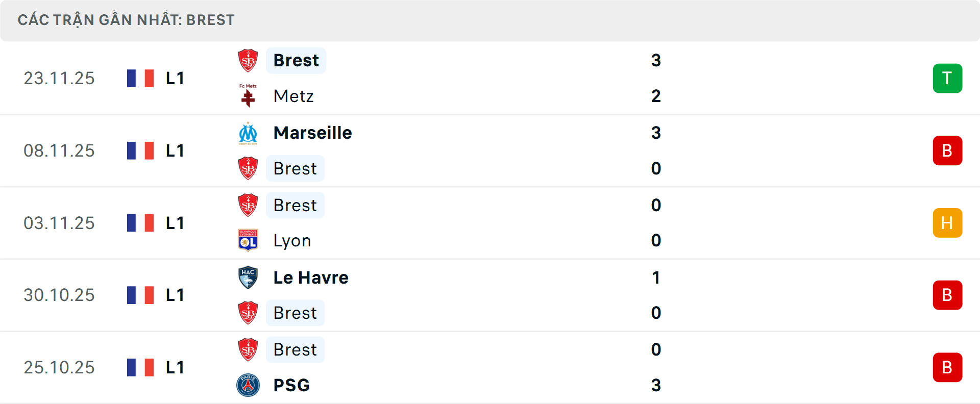Click the Marseille club logo
The width and height of the screenshot is (980, 404).
(x=248, y=133)
